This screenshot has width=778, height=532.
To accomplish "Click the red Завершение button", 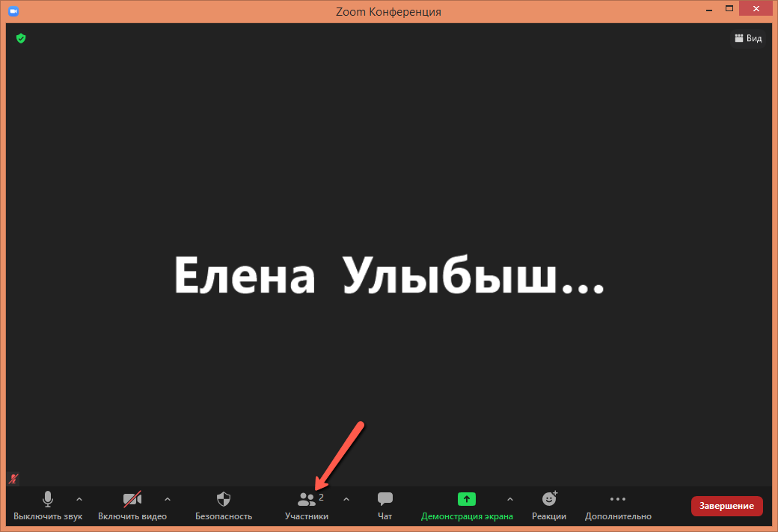I will (727, 506).
